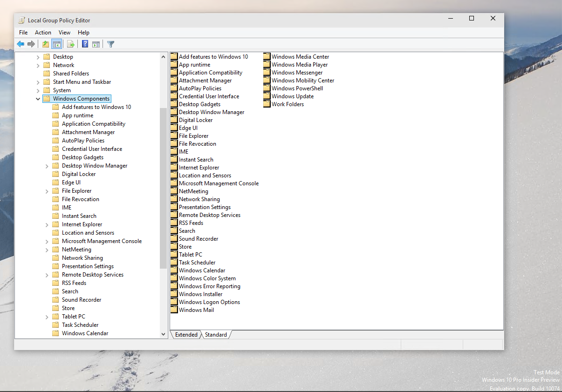Toggle Show/Hide Console Tree toolbar icon

56,44
